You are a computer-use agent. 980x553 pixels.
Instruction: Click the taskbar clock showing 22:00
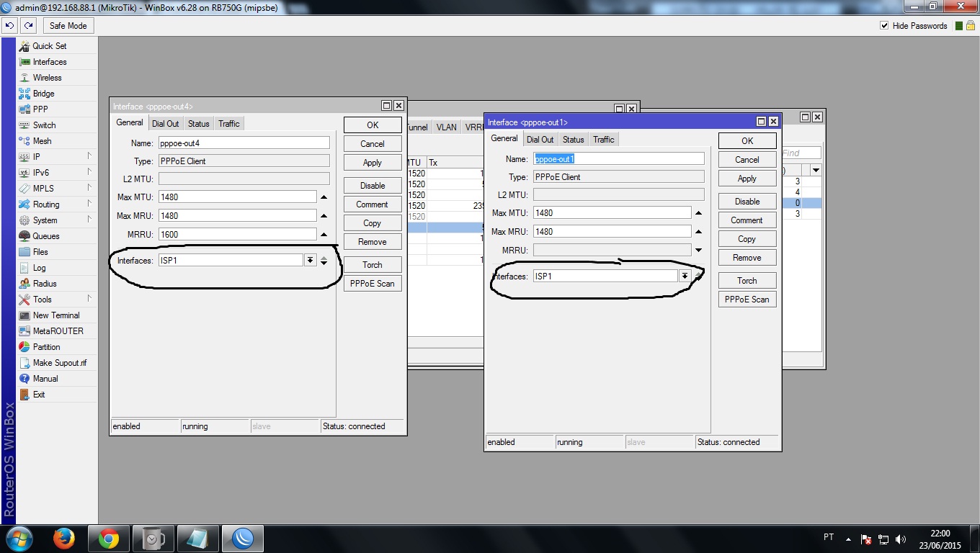click(x=940, y=539)
